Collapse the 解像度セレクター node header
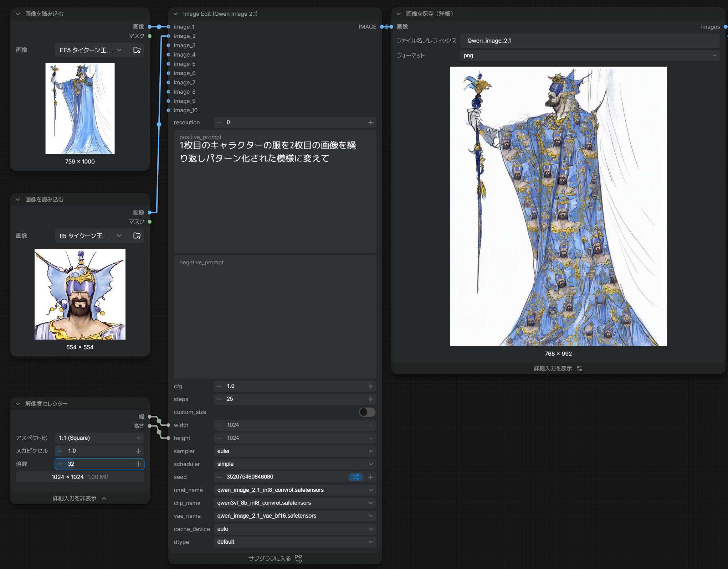 click(x=18, y=404)
